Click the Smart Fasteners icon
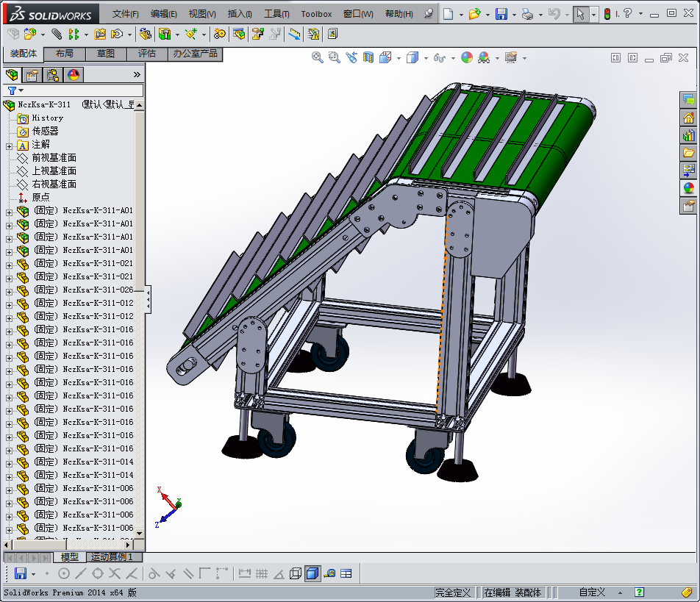 (100, 34)
